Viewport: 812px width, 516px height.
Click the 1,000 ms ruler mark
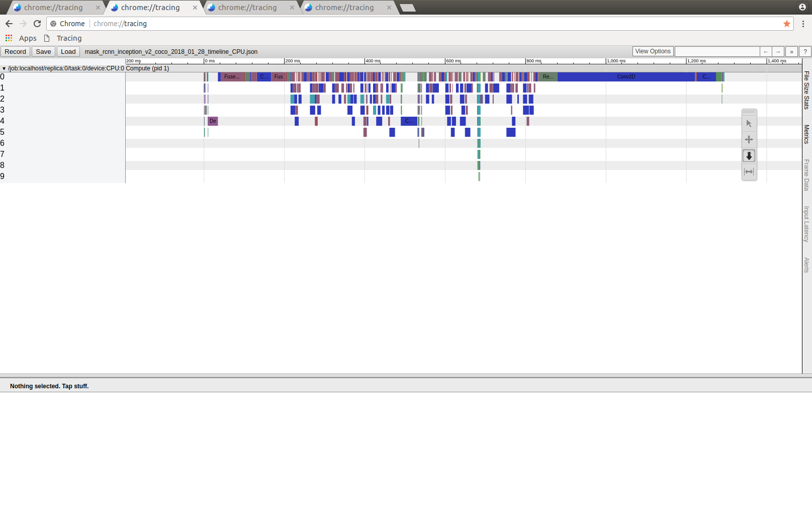[x=616, y=61]
